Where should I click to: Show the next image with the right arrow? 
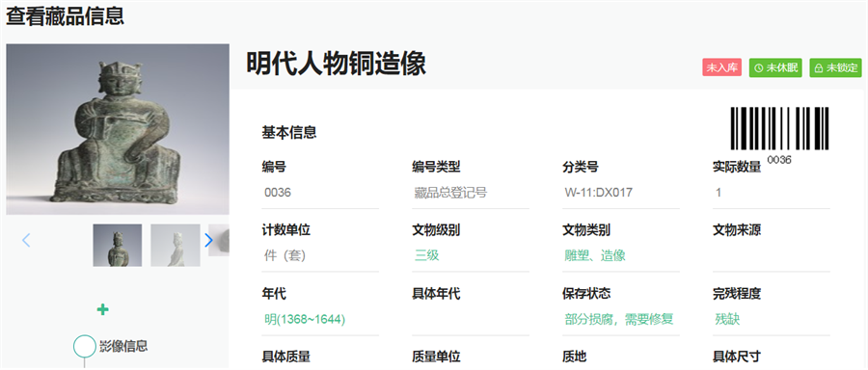tap(208, 240)
